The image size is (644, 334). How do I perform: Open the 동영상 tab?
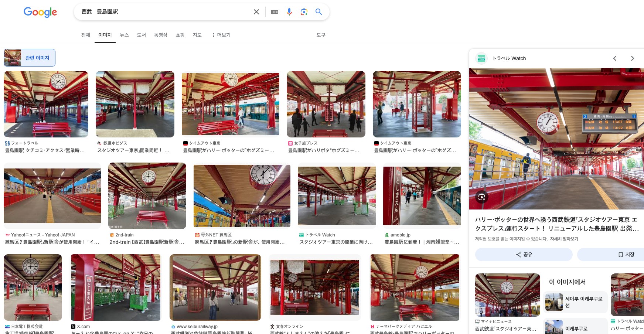[x=161, y=35]
